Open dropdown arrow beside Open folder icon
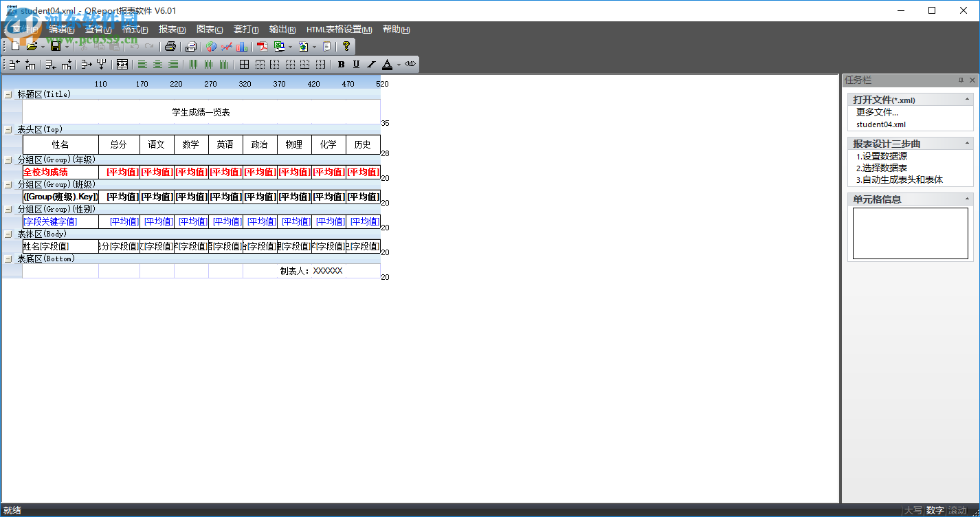The height and width of the screenshot is (517, 980). [43, 47]
